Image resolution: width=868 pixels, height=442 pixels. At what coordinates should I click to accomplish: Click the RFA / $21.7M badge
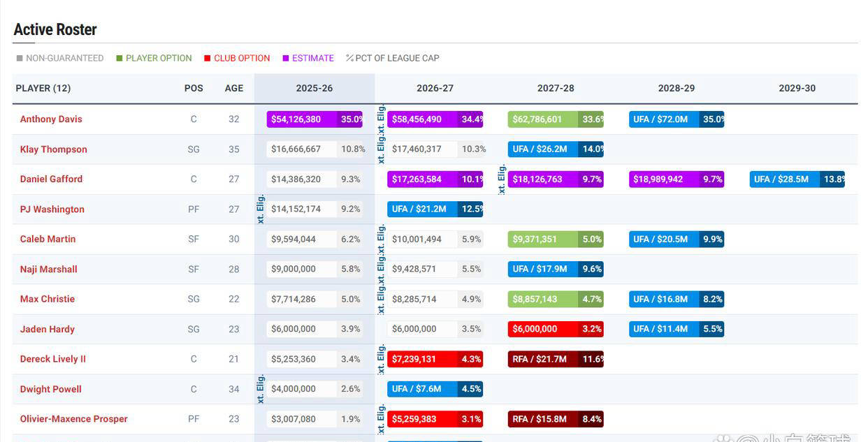click(556, 360)
